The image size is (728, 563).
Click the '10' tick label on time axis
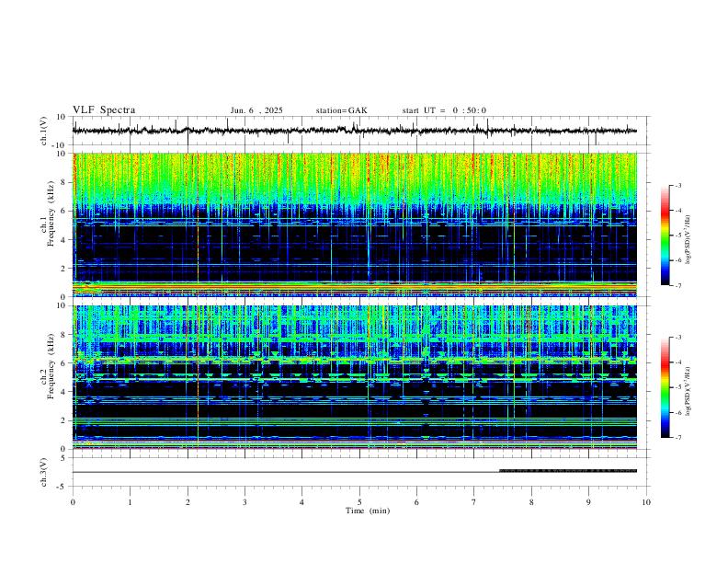click(646, 502)
